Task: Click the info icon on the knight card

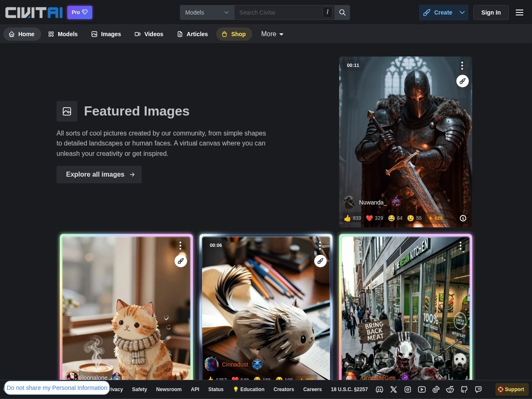Action: (463, 218)
